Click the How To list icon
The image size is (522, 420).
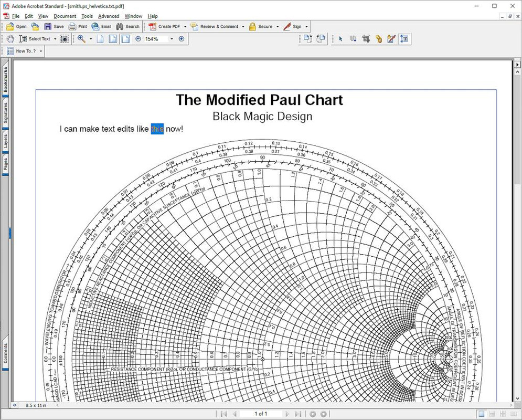pos(10,51)
